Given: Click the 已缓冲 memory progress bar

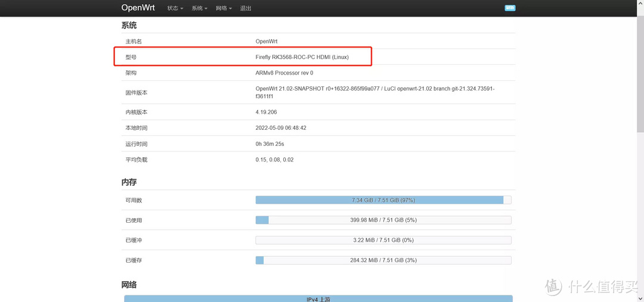Looking at the screenshot, I should click(x=383, y=240).
